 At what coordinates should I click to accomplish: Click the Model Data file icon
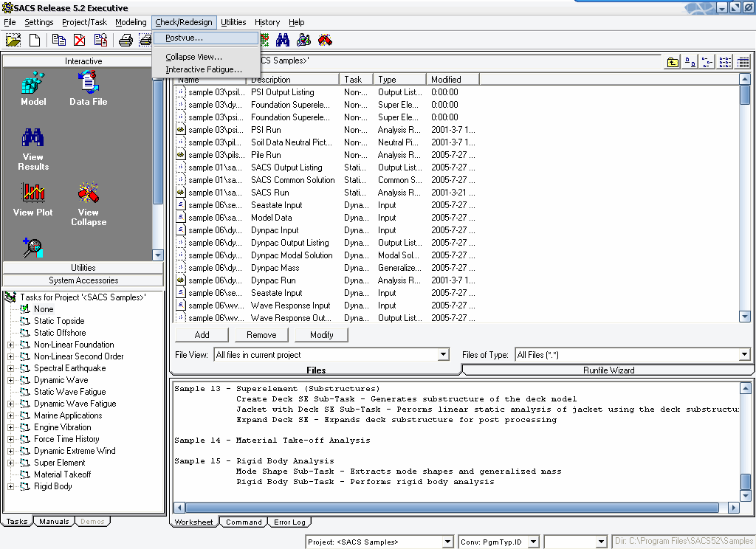coord(181,218)
